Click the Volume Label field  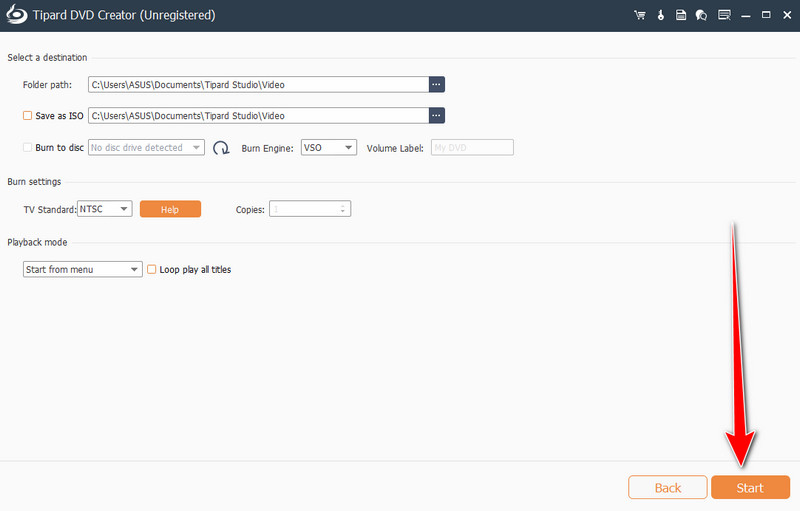coord(472,147)
